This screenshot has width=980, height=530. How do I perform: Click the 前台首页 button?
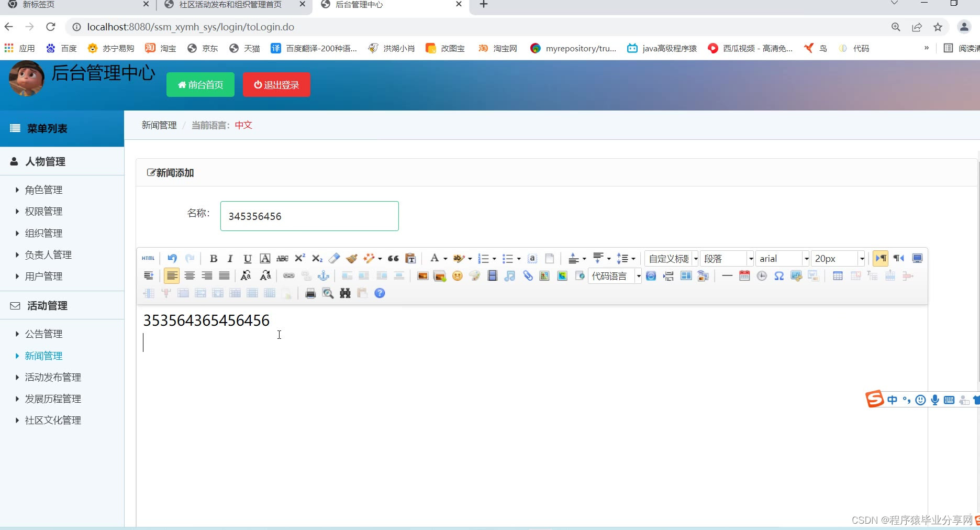point(201,85)
